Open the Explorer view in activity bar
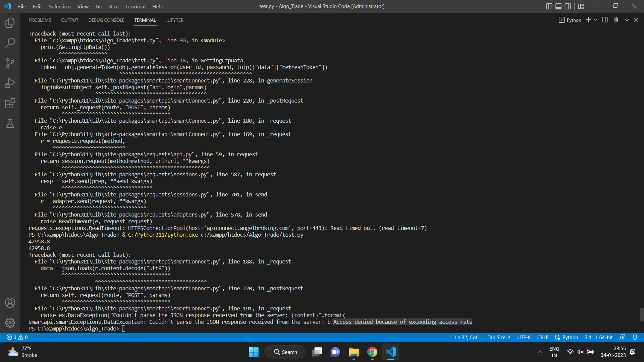Screen dimensions: 644x362 [x=10, y=23]
